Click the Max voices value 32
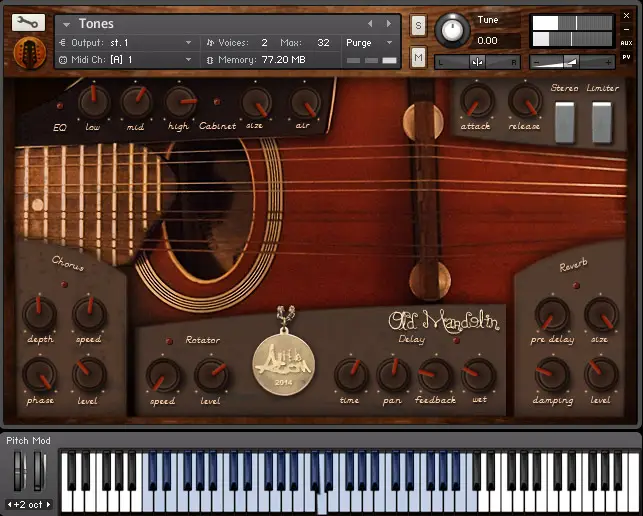This screenshot has width=643, height=516. pyautogui.click(x=323, y=43)
